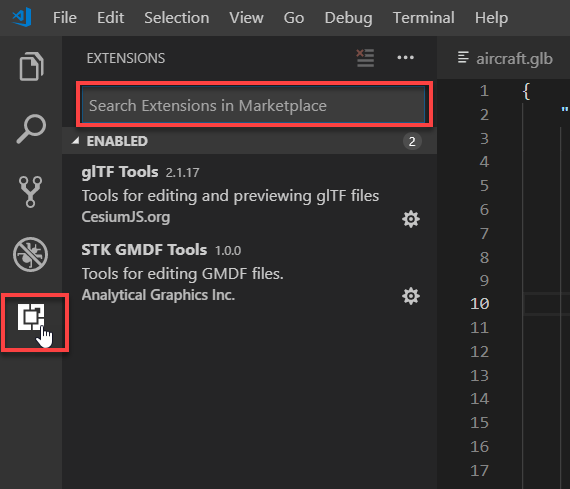Viewport: 570px width, 489px height.
Task: Open the Extensions more actions menu
Action: pyautogui.click(x=405, y=57)
